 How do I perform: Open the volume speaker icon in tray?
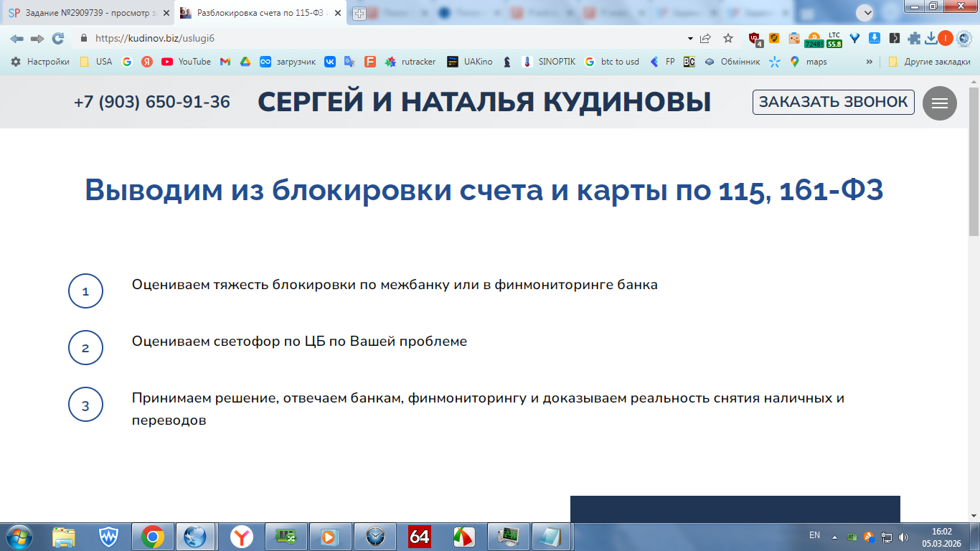pos(903,537)
